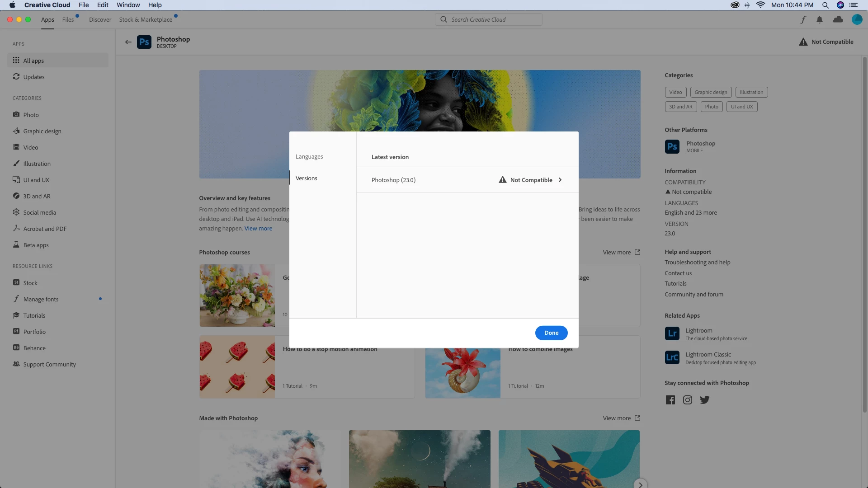Click the back arrow next to Photoshop
The height and width of the screenshot is (488, 868).
click(x=128, y=42)
